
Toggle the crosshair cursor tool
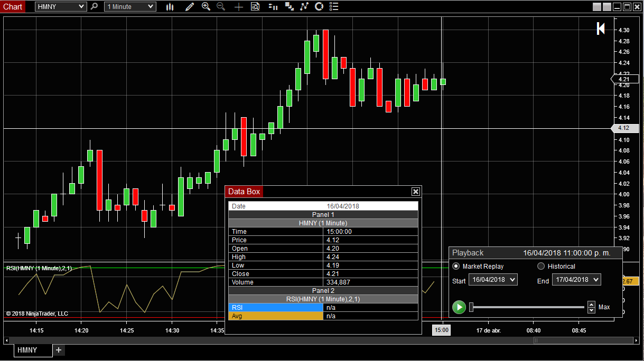[239, 6]
